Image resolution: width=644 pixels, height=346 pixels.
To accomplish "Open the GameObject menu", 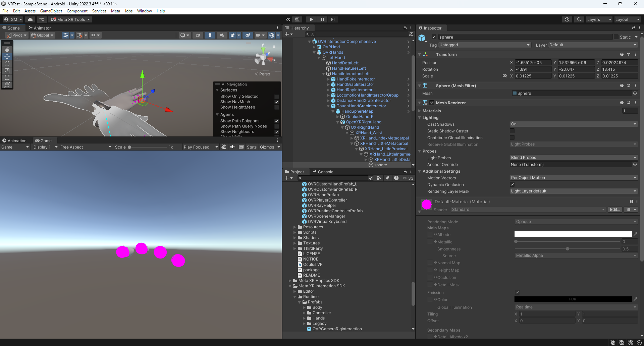I will [51, 11].
